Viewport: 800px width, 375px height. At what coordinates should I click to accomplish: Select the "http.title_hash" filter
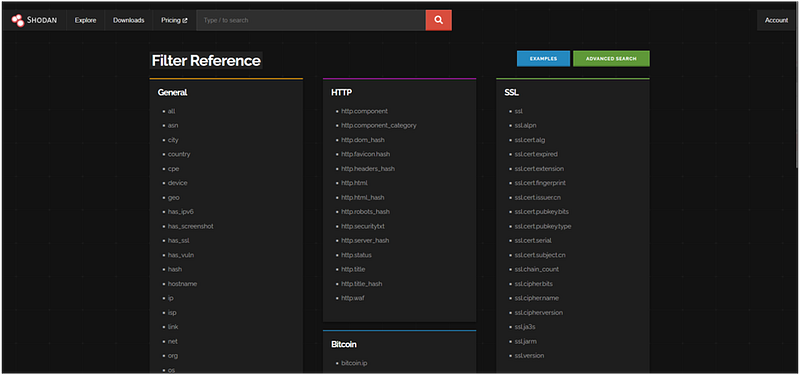[x=362, y=284]
